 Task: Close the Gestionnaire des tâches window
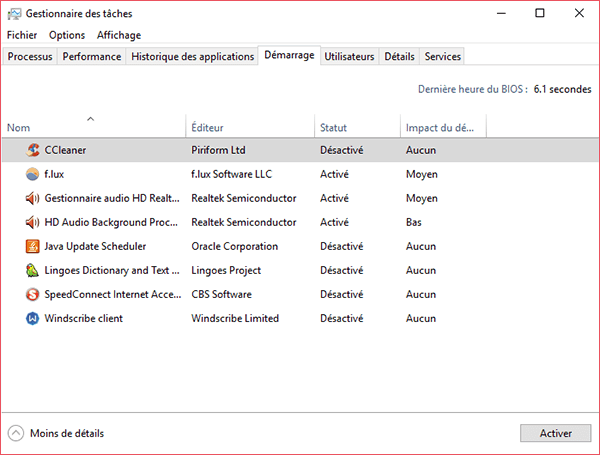click(x=579, y=13)
